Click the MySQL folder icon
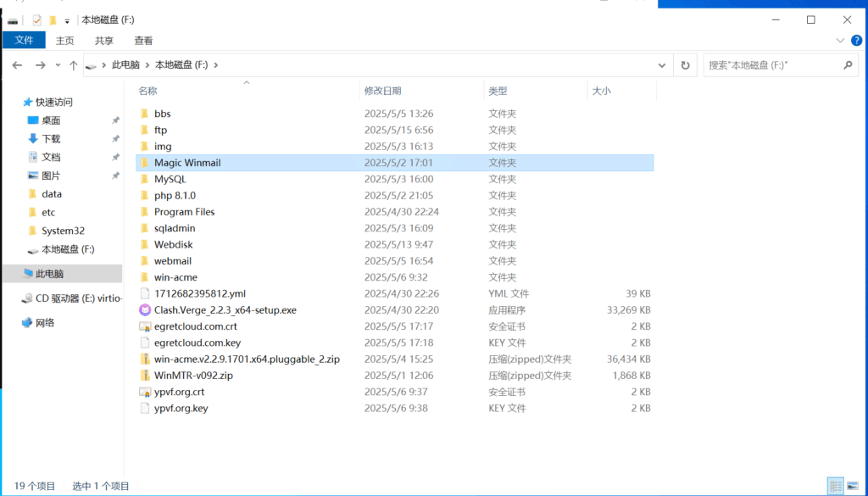 click(x=144, y=180)
